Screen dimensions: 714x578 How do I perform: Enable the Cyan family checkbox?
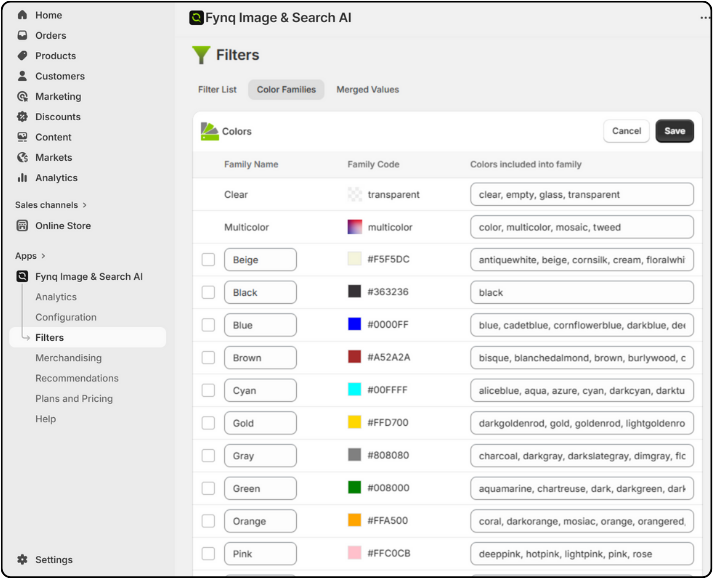208,390
